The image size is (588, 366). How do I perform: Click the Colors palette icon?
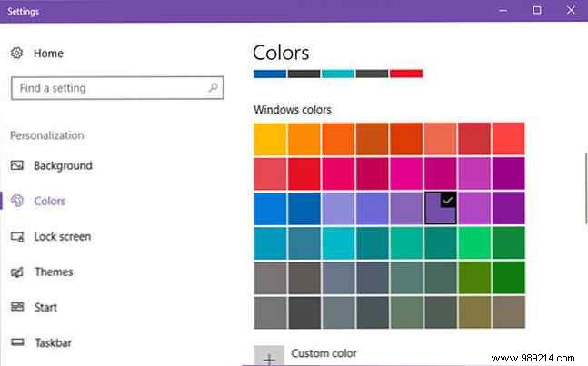pos(17,202)
